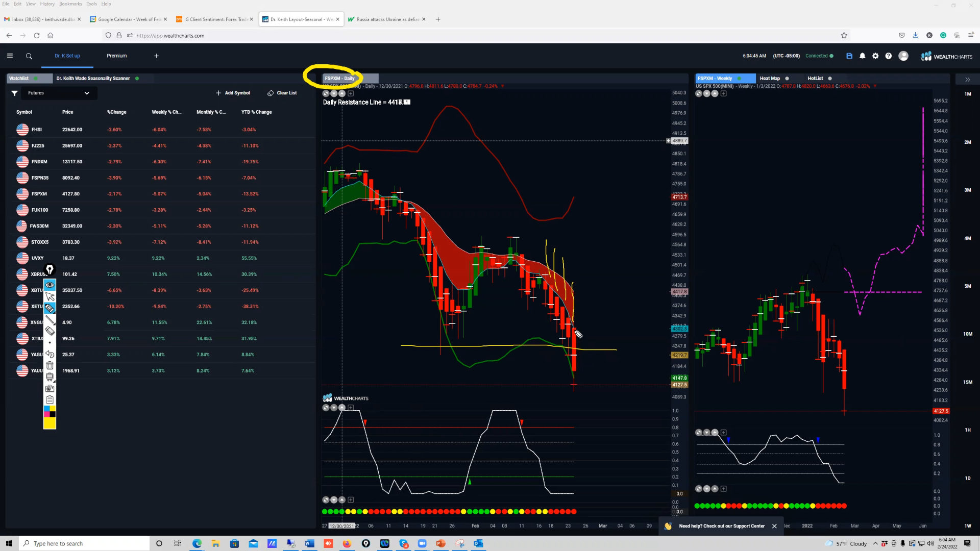The height and width of the screenshot is (551, 980).
Task: Toggle HotList tab link dot
Action: (830, 79)
